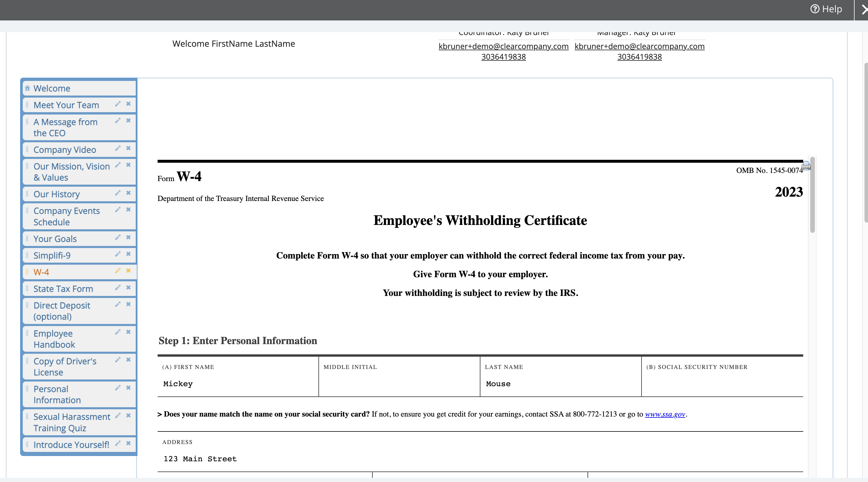Remove the Your Goals item

(x=128, y=237)
